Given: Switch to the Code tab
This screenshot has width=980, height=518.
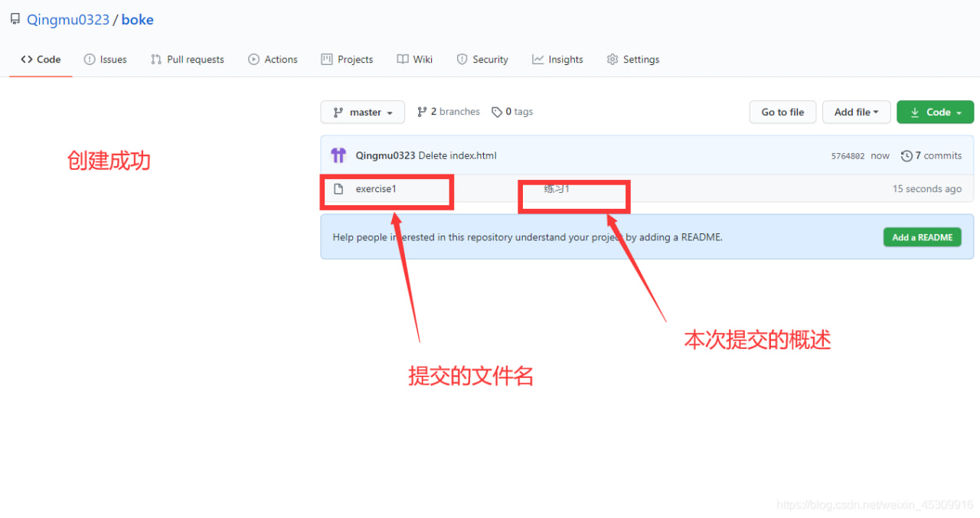Looking at the screenshot, I should pos(41,59).
